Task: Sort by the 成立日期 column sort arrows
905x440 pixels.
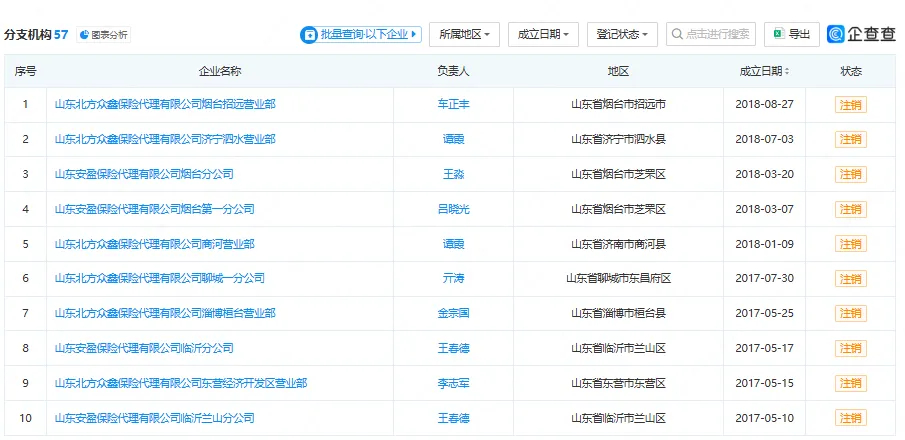Action: coord(787,72)
